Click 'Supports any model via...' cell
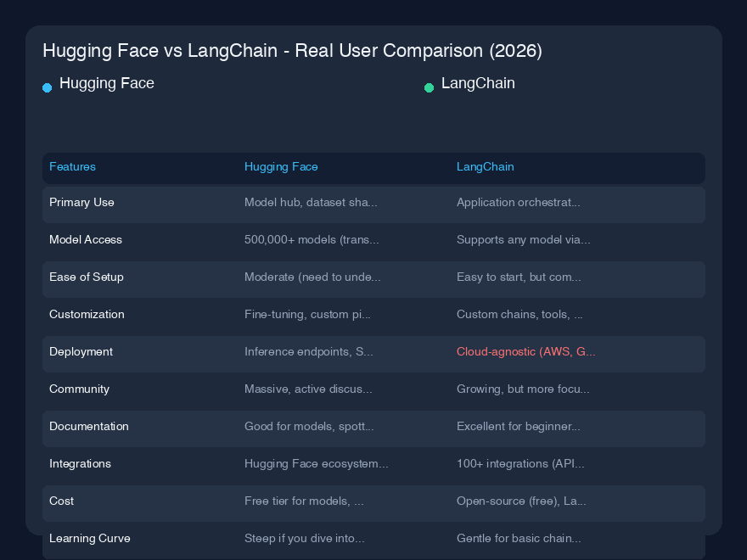This screenshot has width=747, height=560. (x=523, y=239)
